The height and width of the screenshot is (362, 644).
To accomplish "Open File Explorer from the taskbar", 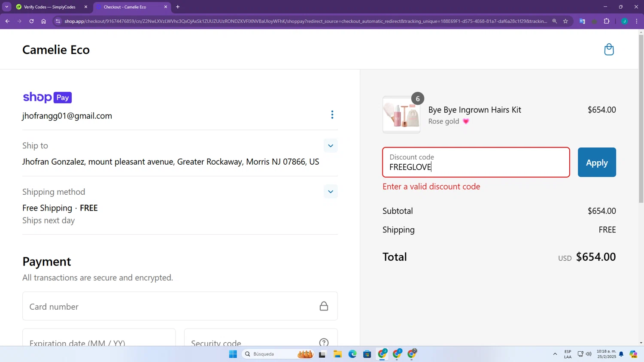I will (337, 354).
